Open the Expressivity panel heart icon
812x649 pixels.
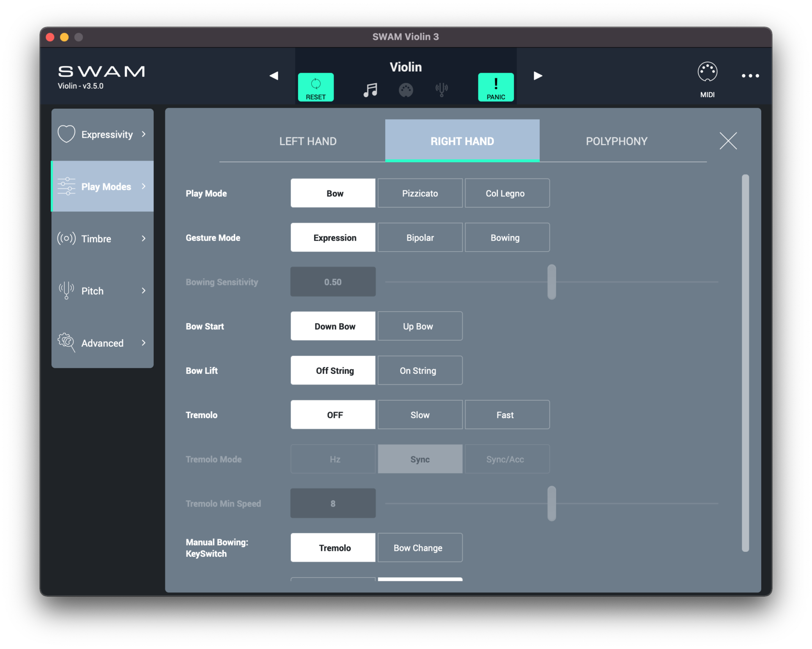click(x=66, y=134)
